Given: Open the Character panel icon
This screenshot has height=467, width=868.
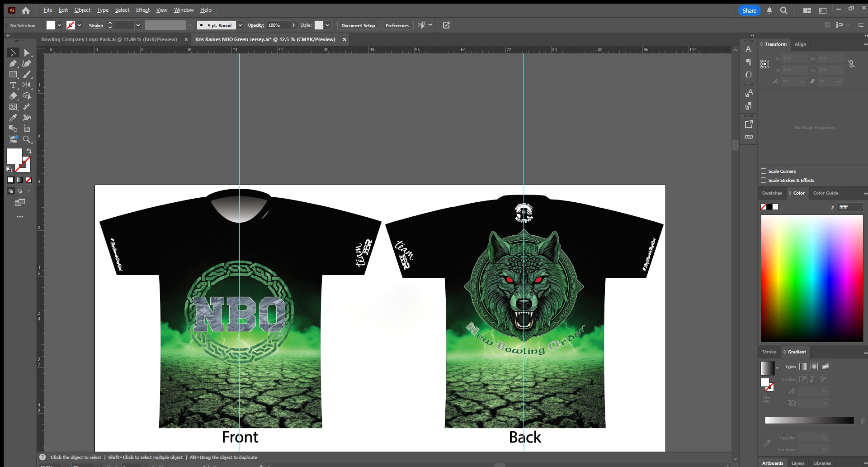Looking at the screenshot, I should click(x=749, y=49).
